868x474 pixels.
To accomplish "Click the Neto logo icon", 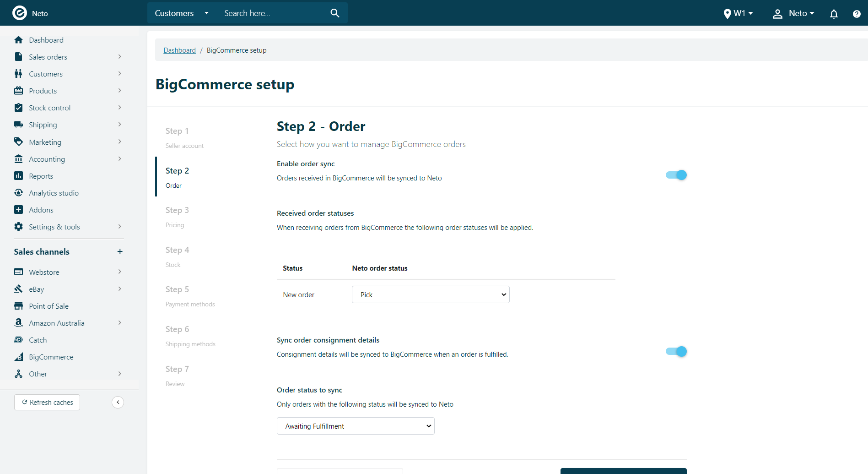I will [x=19, y=13].
